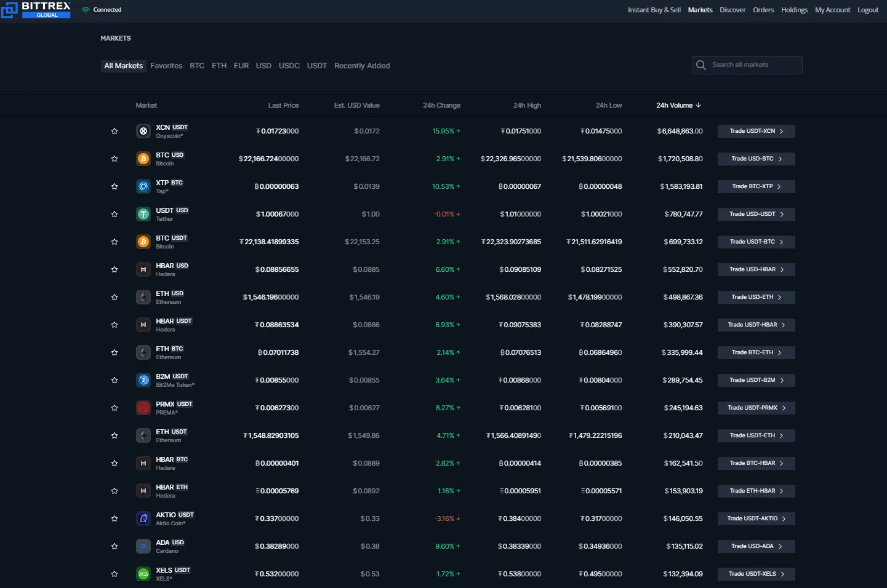The image size is (887, 588).
Task: Click the HBAR USD Hedera coin icon
Action: pyautogui.click(x=143, y=269)
